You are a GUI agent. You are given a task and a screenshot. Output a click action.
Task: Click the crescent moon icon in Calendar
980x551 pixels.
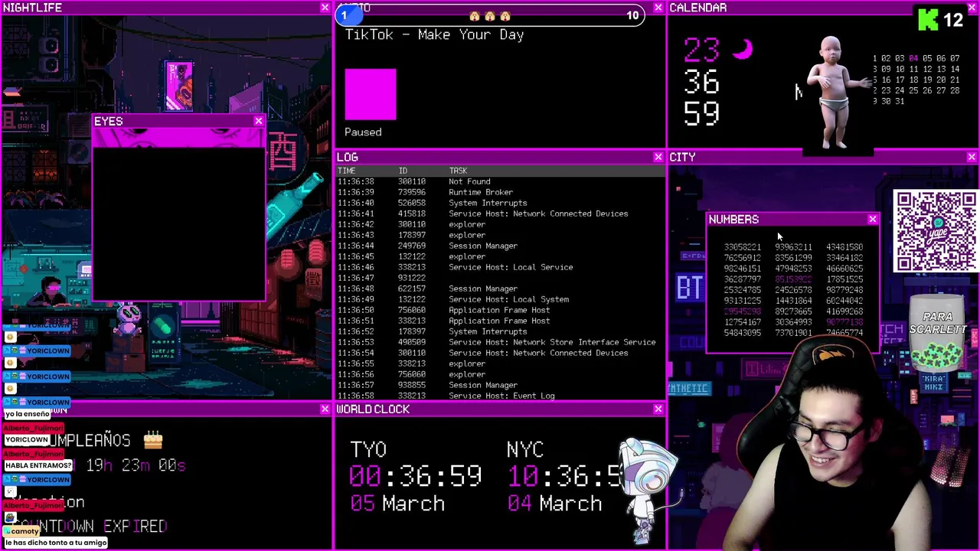click(x=743, y=50)
